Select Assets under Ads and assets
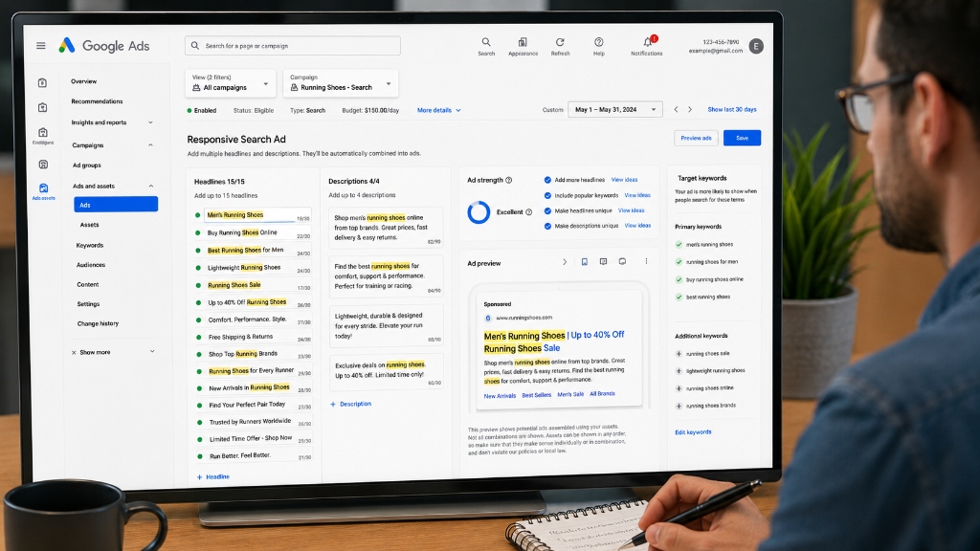This screenshot has height=551, width=980. pyautogui.click(x=89, y=225)
